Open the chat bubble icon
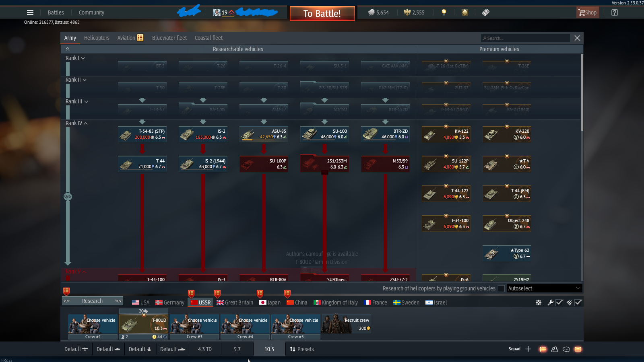644x362 pixels. pyautogui.click(x=566, y=349)
